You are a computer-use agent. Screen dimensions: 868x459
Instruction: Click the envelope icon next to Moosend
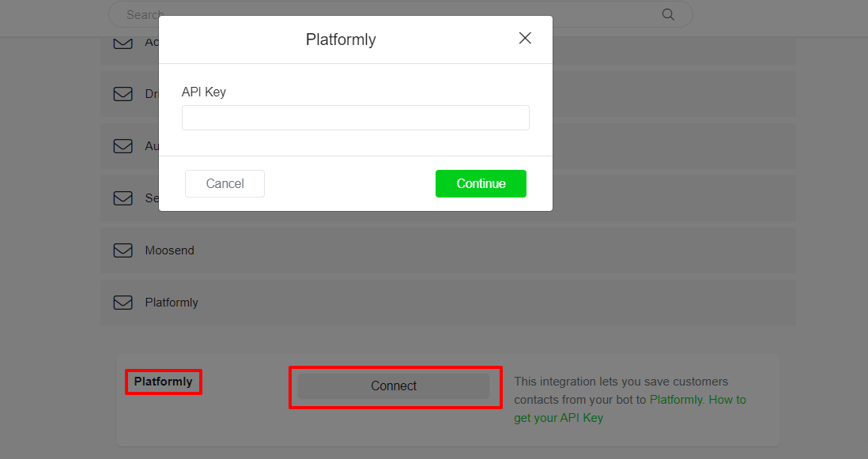click(x=123, y=250)
